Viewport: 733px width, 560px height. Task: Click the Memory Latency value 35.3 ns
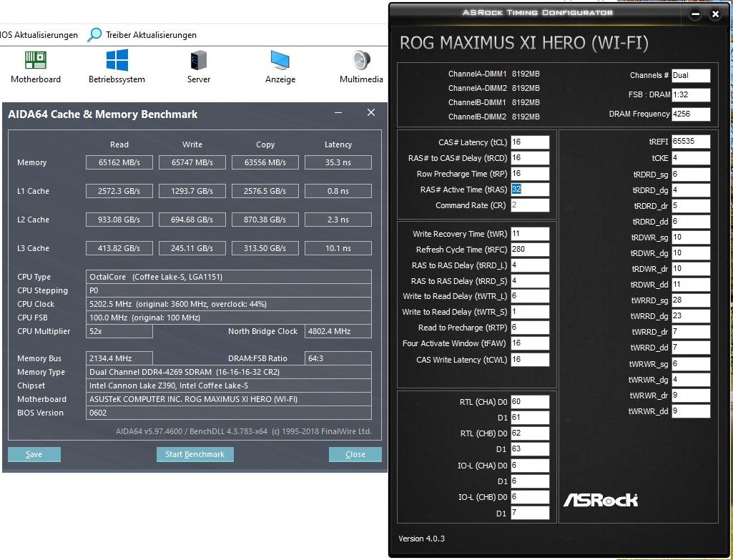pos(338,162)
